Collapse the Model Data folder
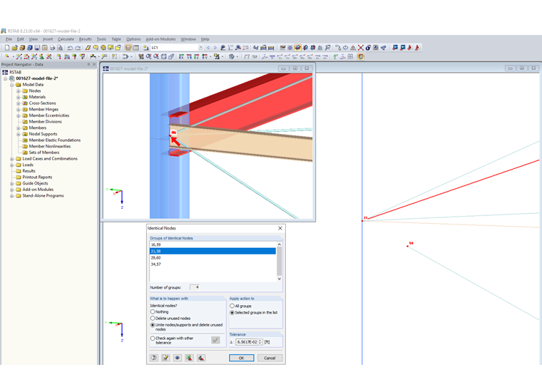 (x=11, y=85)
